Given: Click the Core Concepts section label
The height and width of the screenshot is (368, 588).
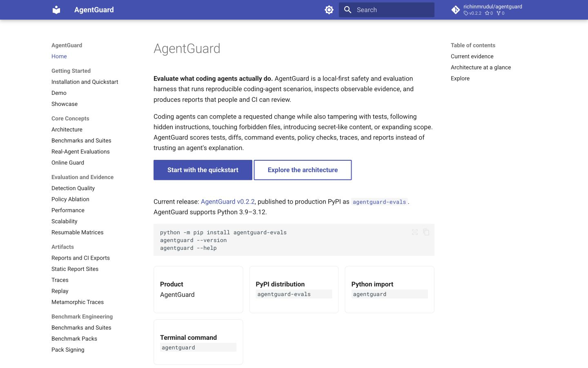Looking at the screenshot, I should [x=70, y=119].
